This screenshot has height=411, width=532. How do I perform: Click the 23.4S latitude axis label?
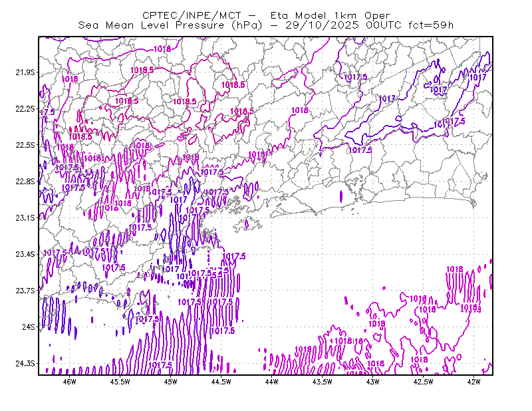click(25, 254)
